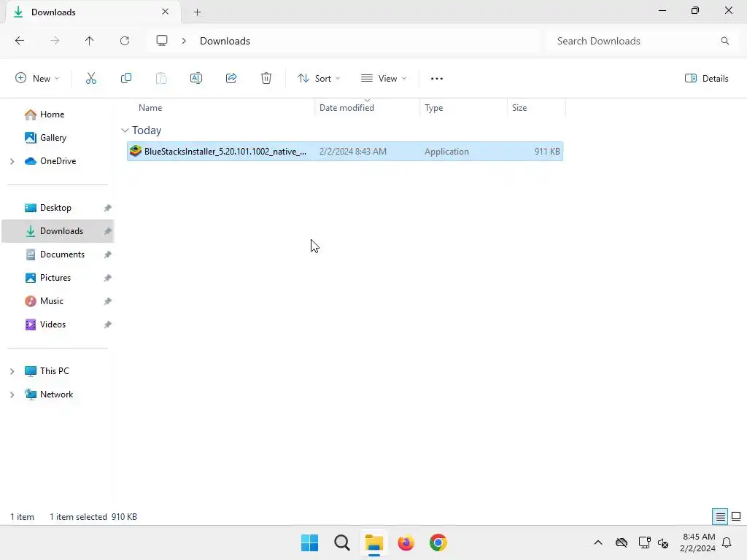The image size is (747, 560).
Task: Switch to details list view icon
Action: tap(720, 517)
